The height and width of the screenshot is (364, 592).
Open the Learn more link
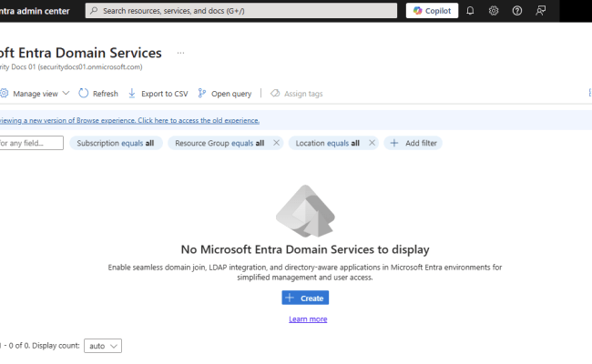coord(308,319)
